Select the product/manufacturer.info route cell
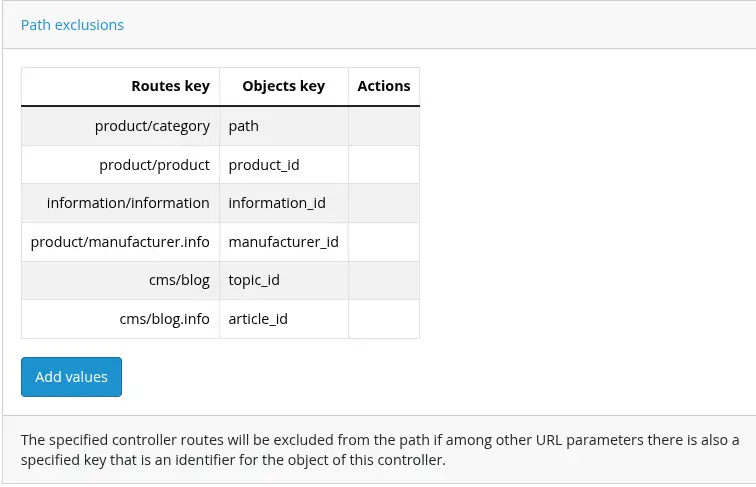756x487 pixels. tap(120, 242)
